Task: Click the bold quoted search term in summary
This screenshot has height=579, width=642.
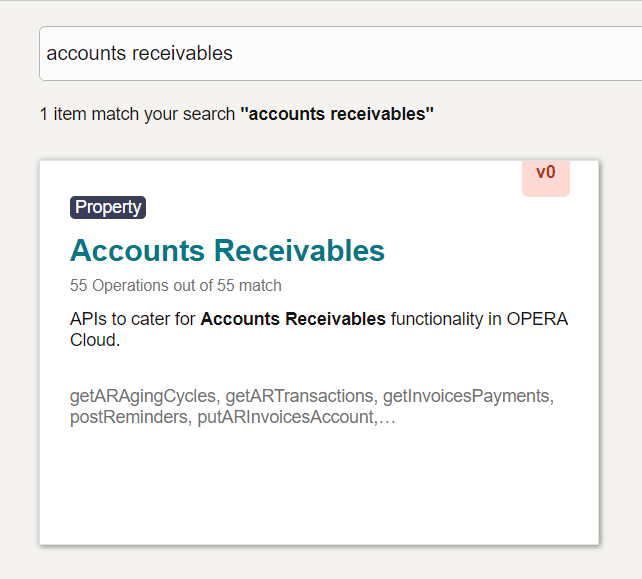Action: (x=337, y=114)
